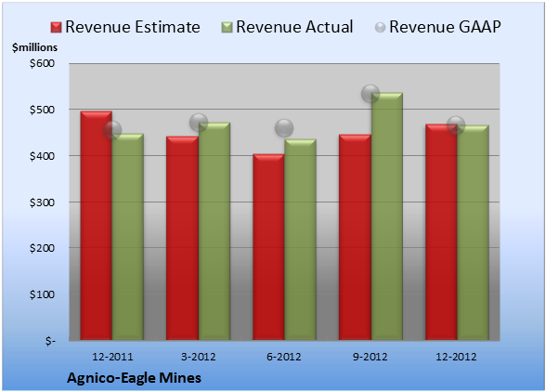546x392 pixels.
Task: Click the Agnico-Eagle Mines chart title
Action: [134, 378]
